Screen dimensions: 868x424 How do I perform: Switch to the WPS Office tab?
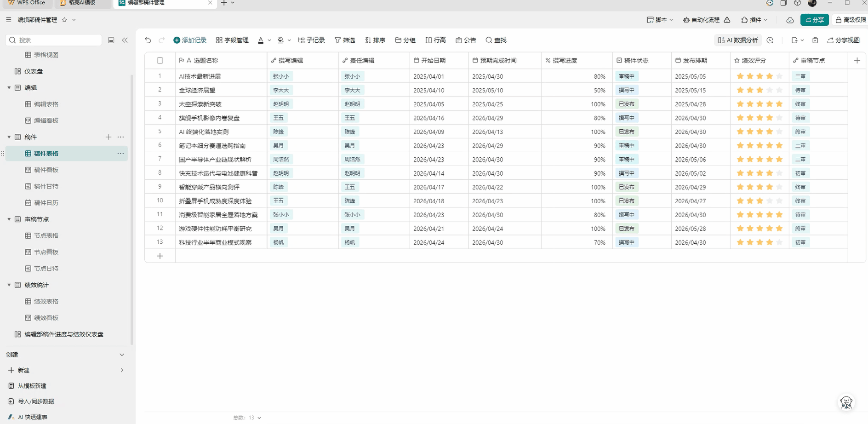point(27,3)
